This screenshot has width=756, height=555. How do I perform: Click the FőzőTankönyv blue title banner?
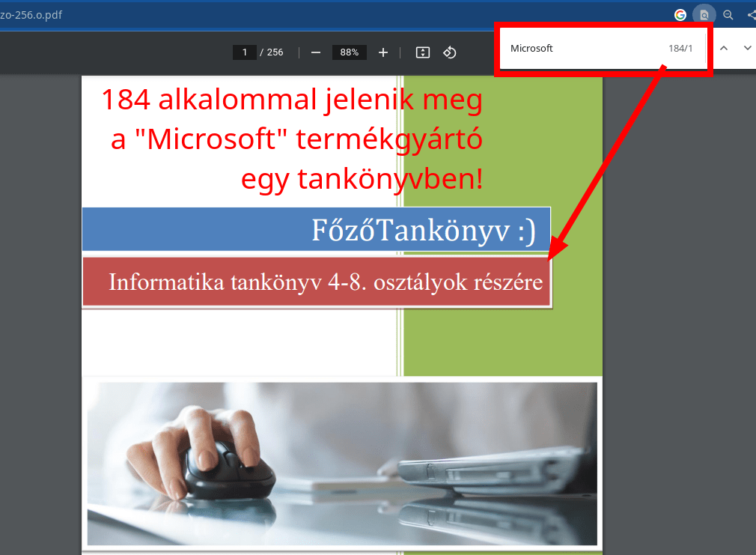click(x=316, y=229)
